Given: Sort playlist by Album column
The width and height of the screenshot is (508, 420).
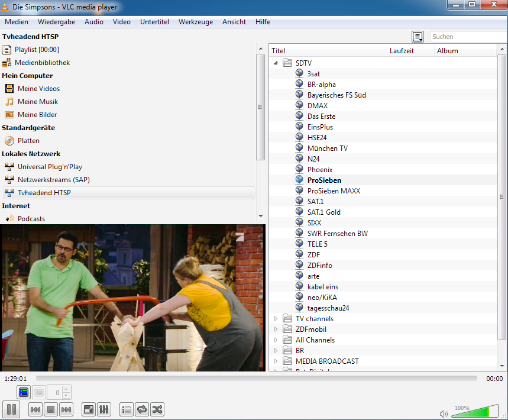Looking at the screenshot, I should (x=465, y=50).
